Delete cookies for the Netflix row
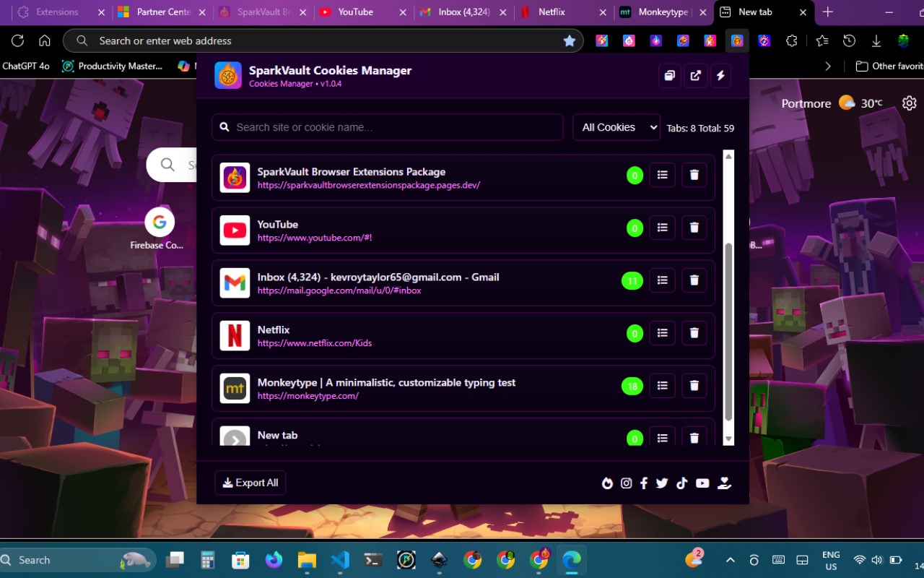 coord(694,333)
